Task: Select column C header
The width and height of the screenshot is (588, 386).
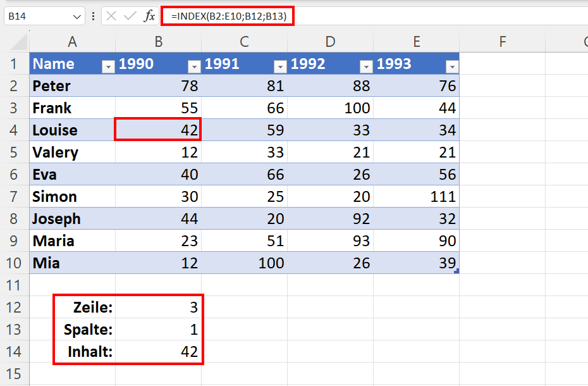Action: click(x=244, y=42)
